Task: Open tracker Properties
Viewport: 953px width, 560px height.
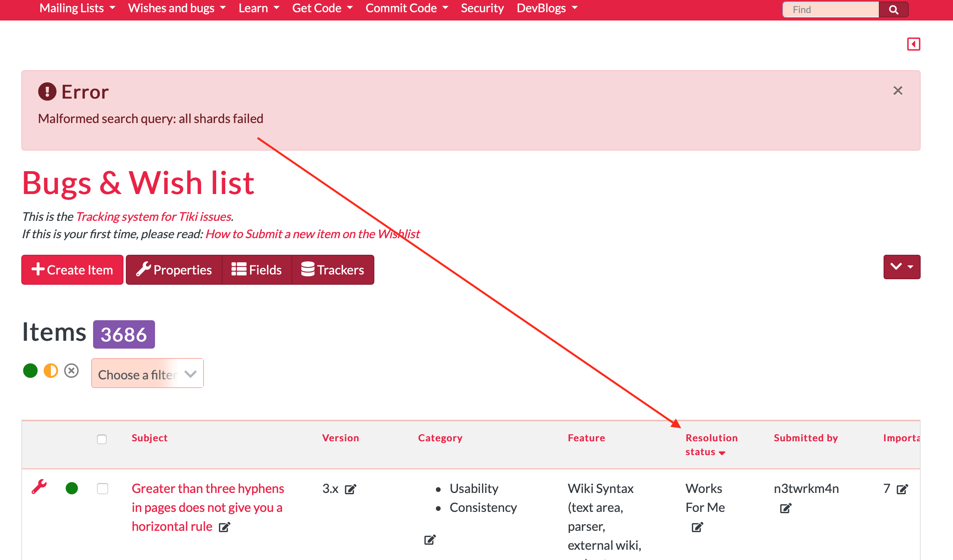Action: (x=174, y=270)
